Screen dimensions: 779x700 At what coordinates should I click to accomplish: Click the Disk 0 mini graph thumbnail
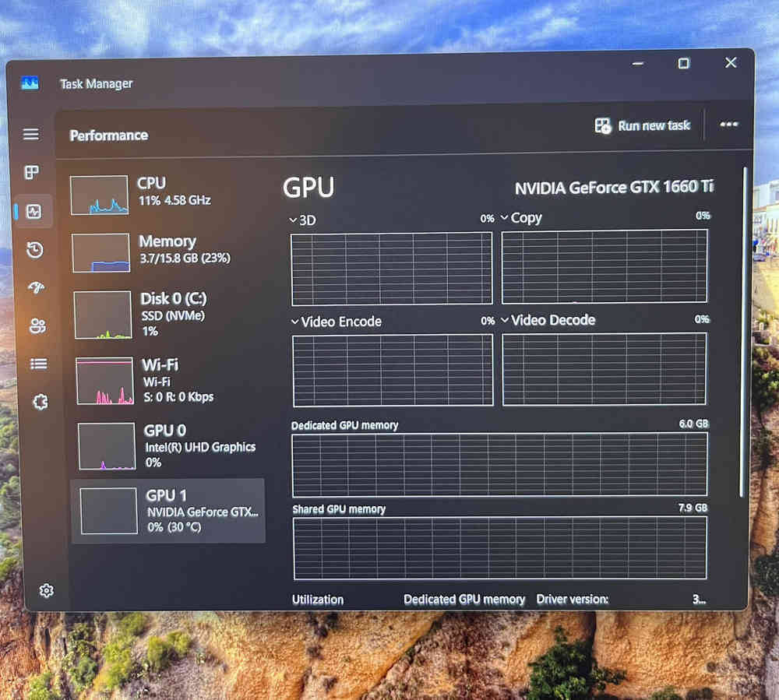coord(103,315)
